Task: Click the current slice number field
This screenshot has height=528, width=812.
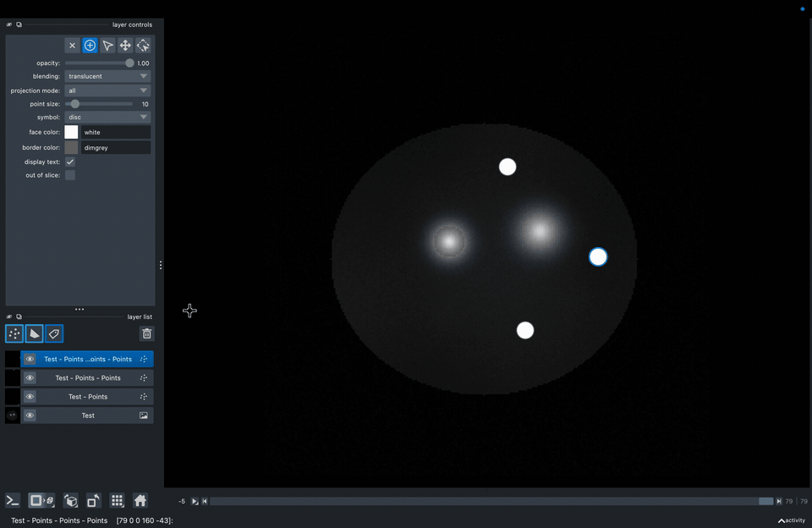Action: (x=788, y=501)
